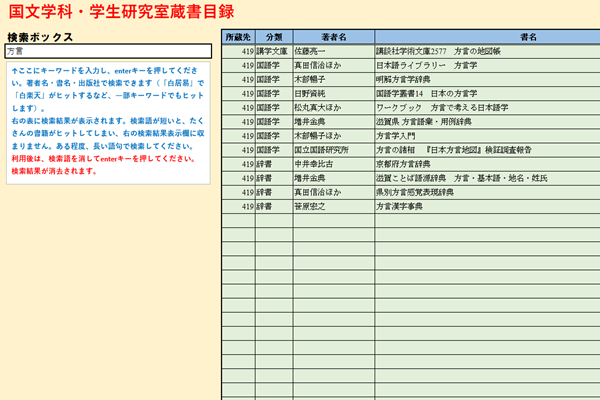The image size is (600, 400).
Task: Select the 方言学入門 title cell
Action: pos(486,135)
